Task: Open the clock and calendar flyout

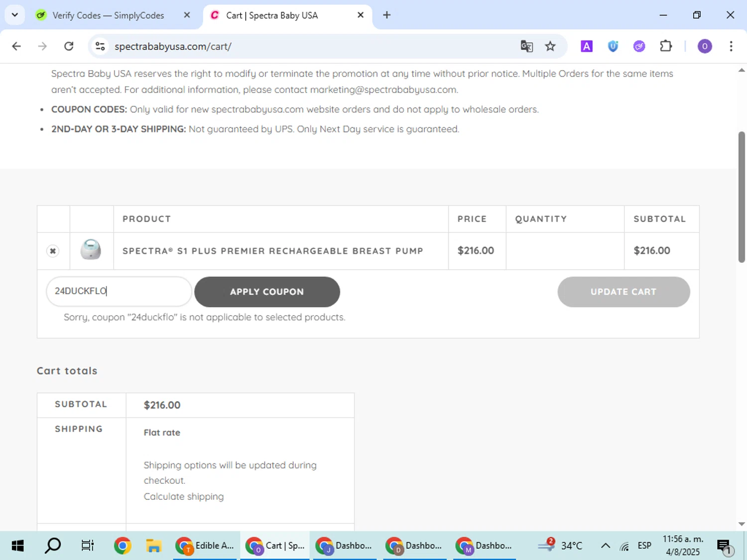Action: click(683, 546)
